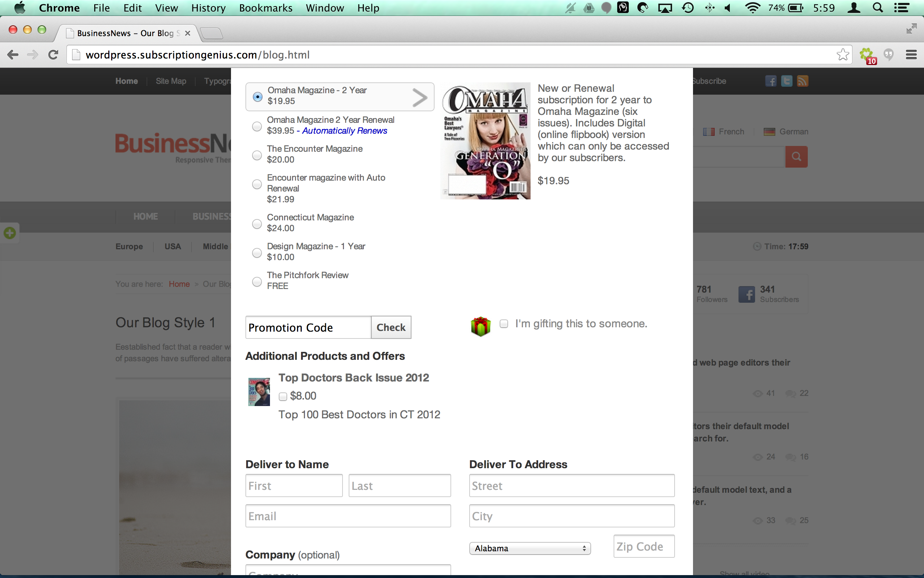Click the Check promotion code button

391,327
